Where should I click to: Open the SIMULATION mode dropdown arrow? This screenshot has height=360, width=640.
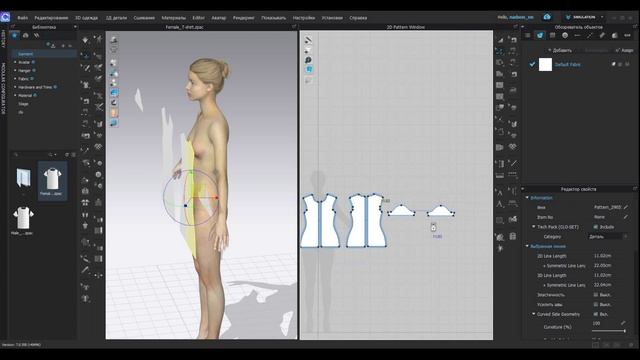coord(602,17)
